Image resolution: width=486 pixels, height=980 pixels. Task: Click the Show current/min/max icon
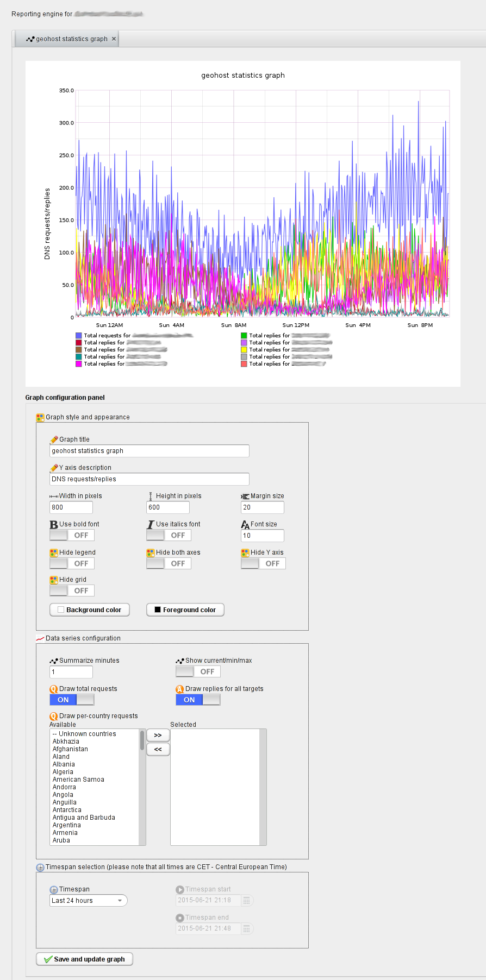180,661
